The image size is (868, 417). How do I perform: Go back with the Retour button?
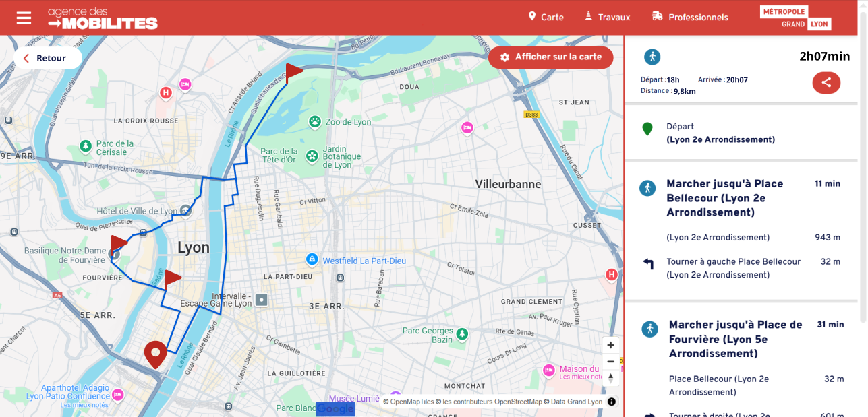coord(46,58)
